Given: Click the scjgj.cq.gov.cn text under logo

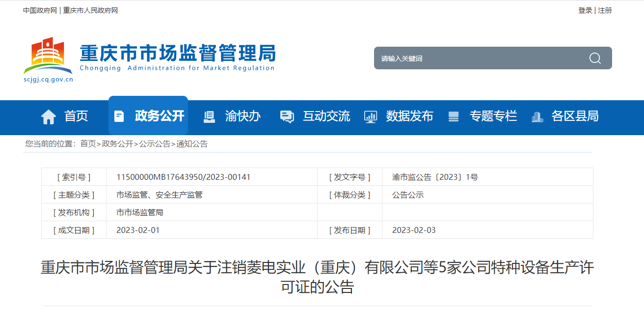Looking at the screenshot, I should [x=48, y=79].
